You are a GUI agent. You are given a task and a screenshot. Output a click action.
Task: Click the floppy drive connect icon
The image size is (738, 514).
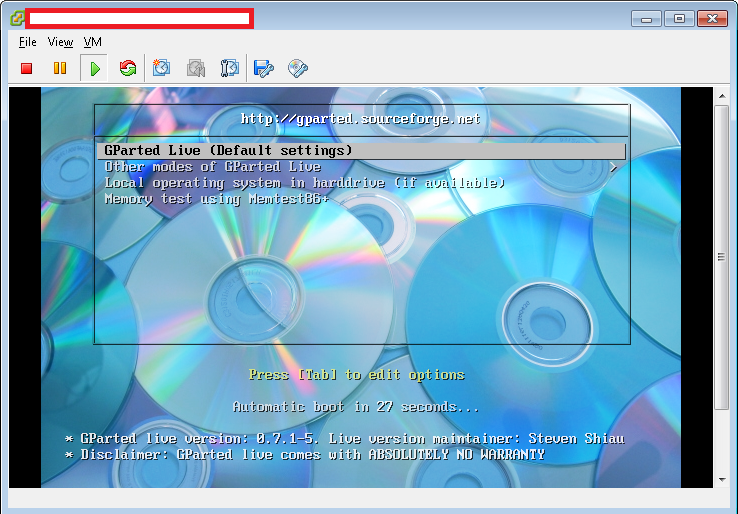tap(264, 69)
